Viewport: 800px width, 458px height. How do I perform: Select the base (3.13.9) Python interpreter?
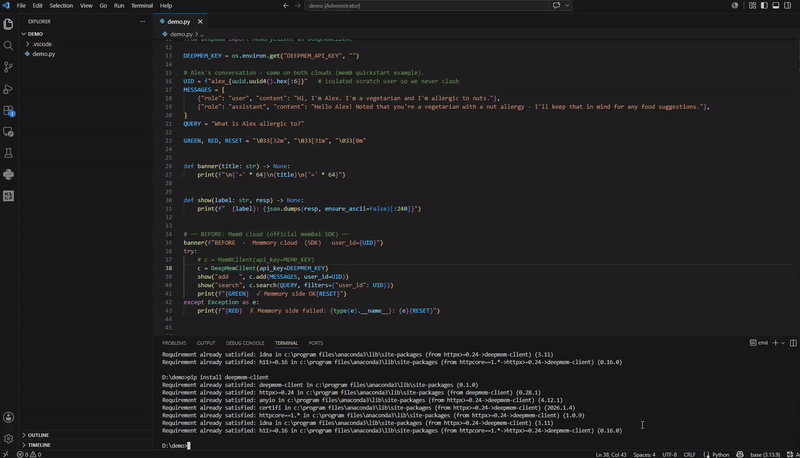click(x=765, y=454)
